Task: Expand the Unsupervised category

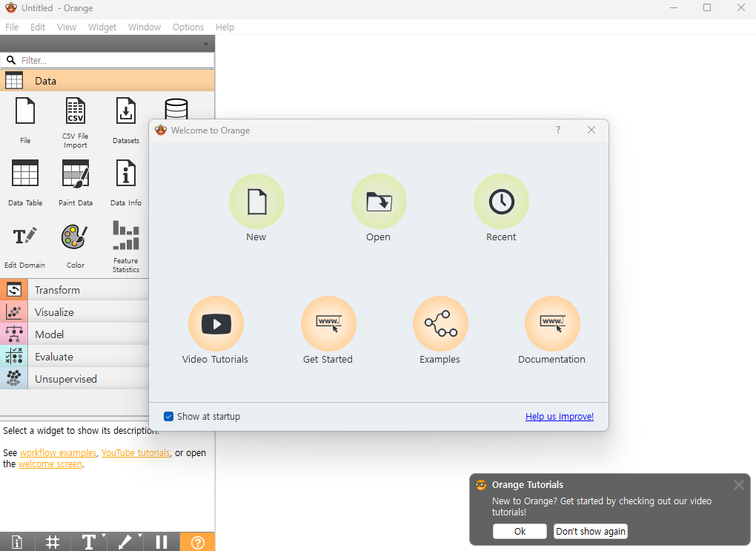Action: [74, 379]
